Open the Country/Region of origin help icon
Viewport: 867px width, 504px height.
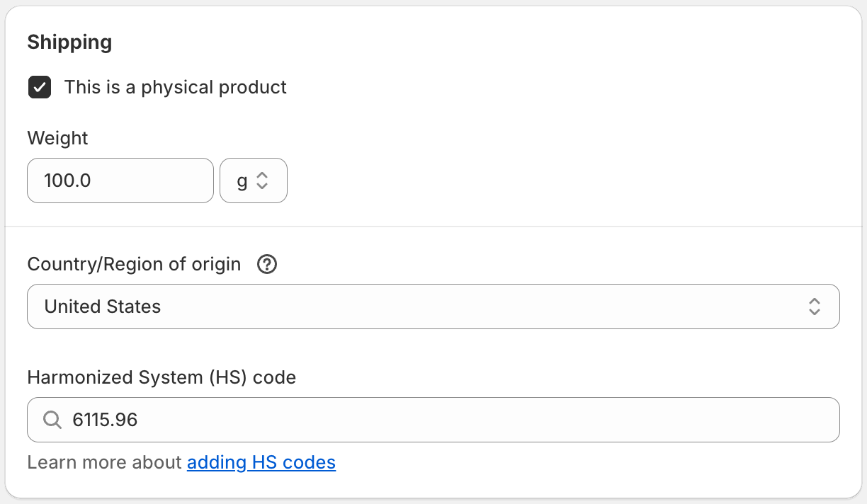click(x=267, y=265)
